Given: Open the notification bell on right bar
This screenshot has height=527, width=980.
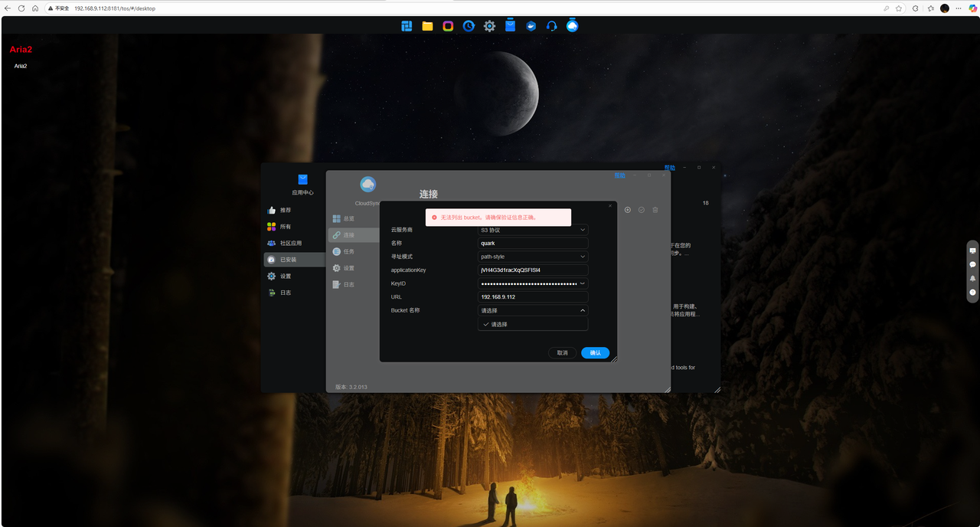Looking at the screenshot, I should click(x=972, y=278).
